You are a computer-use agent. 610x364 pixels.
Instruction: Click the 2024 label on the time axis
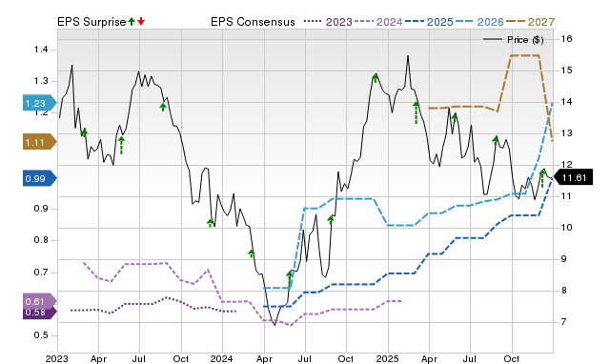click(222, 359)
